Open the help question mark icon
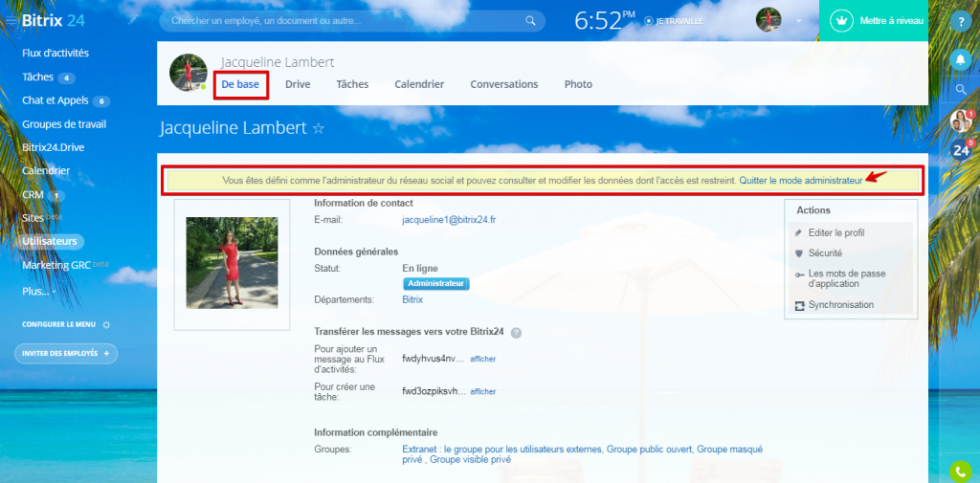 click(961, 22)
